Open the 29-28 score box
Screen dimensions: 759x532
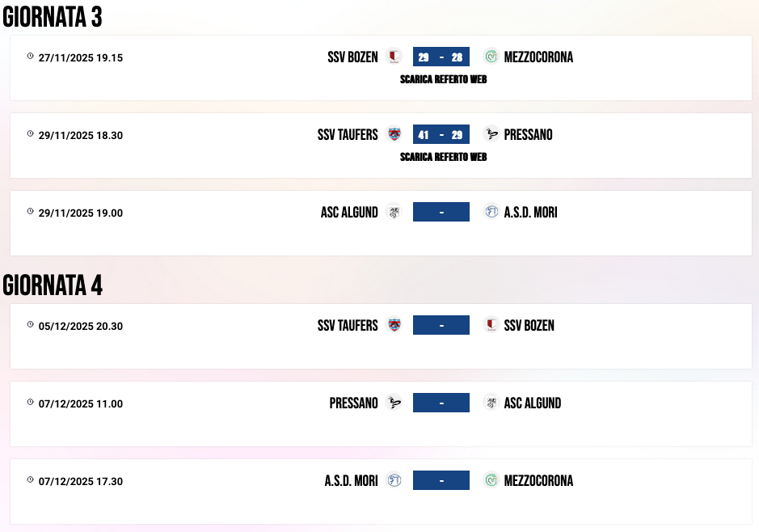pyautogui.click(x=441, y=57)
